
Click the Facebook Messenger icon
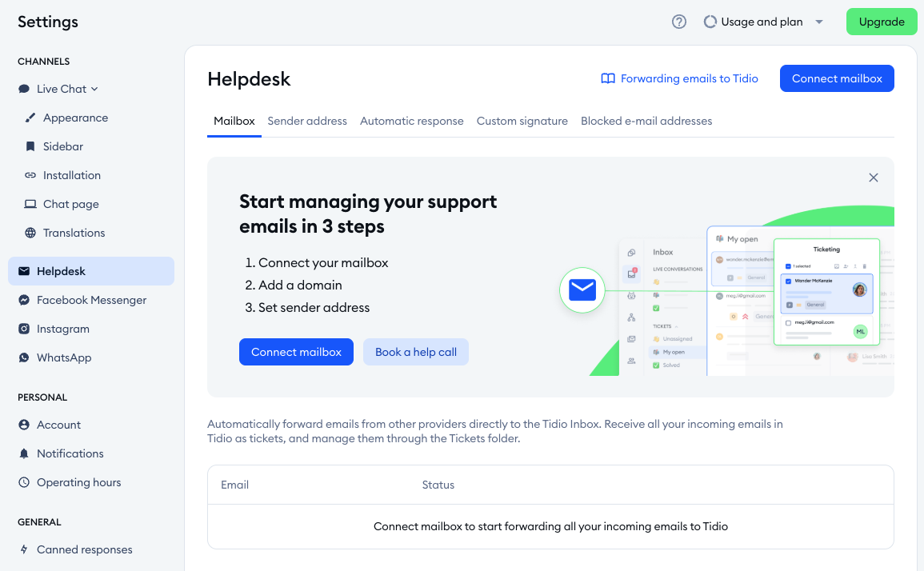click(24, 300)
